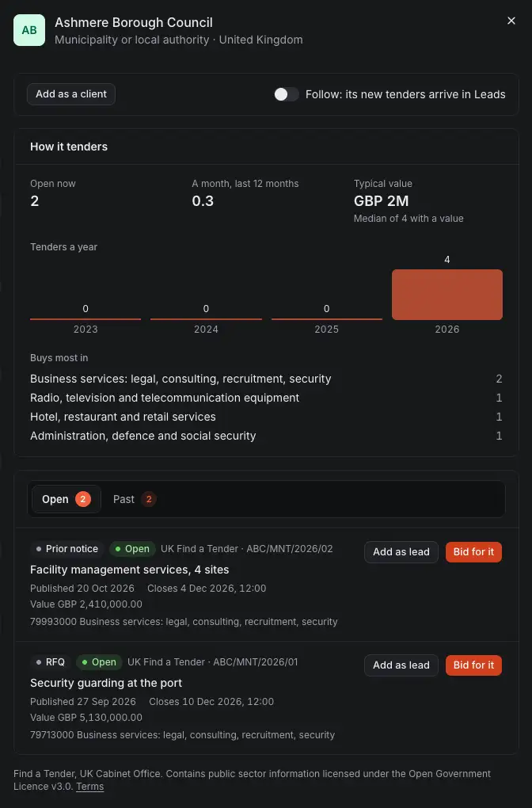The image size is (532, 808).
Task: Click the 2026 tenders bar in chart
Action: click(x=447, y=294)
